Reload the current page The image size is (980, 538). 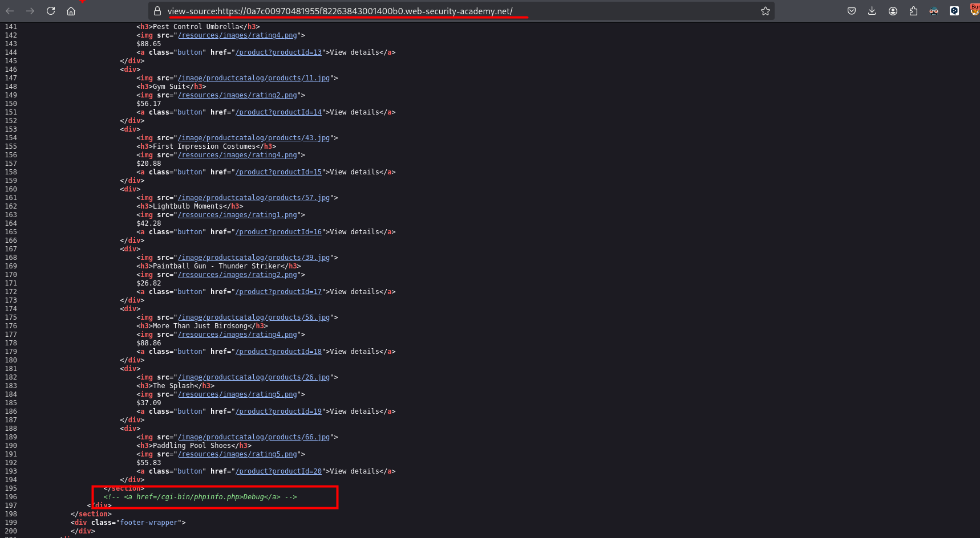point(51,11)
